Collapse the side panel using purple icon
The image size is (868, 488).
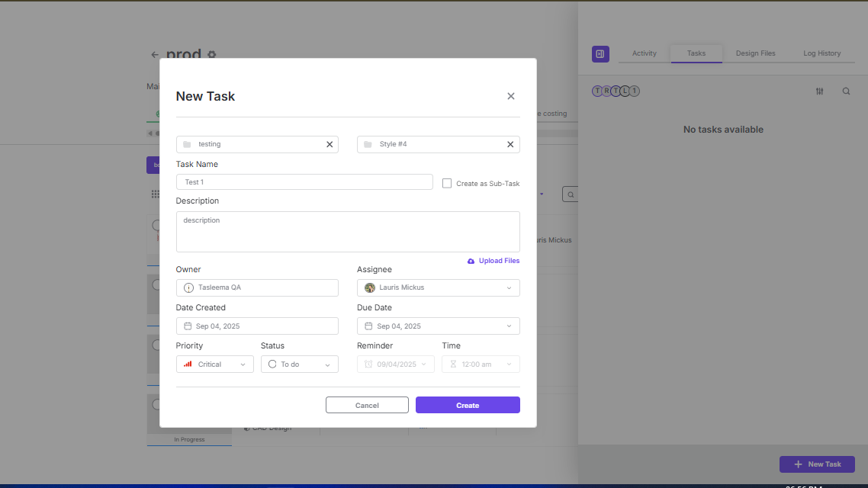pos(600,54)
